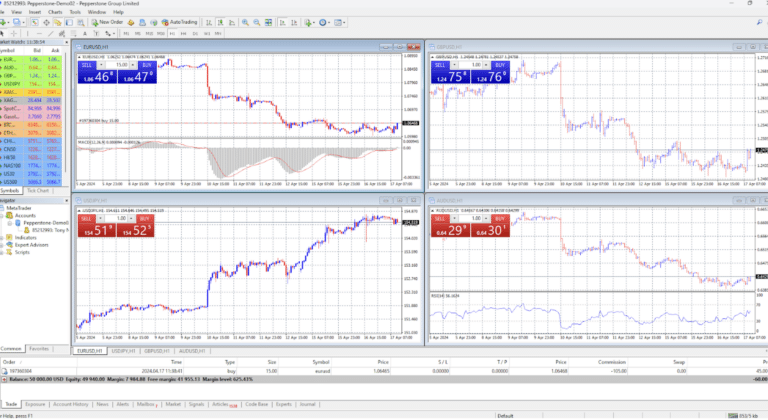Screen dimensions: 768x420
Task: Toggle the AutoTrading button
Action: [x=181, y=20]
